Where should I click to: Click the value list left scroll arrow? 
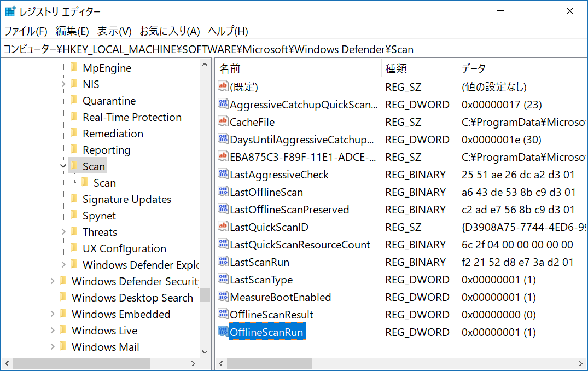[221, 363]
